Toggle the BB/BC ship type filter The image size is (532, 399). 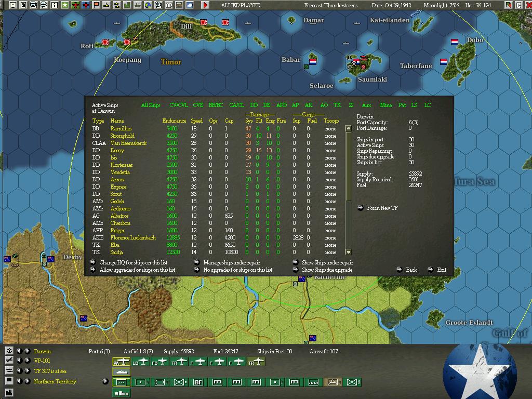[216, 105]
